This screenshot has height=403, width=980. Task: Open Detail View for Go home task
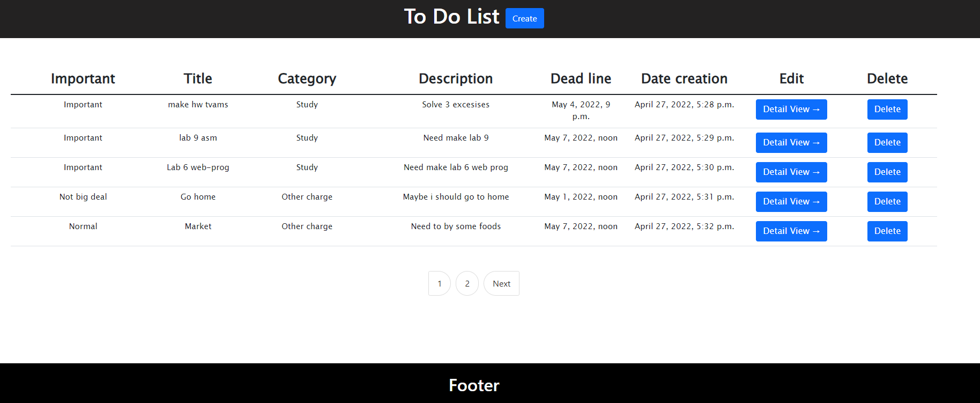[791, 202]
